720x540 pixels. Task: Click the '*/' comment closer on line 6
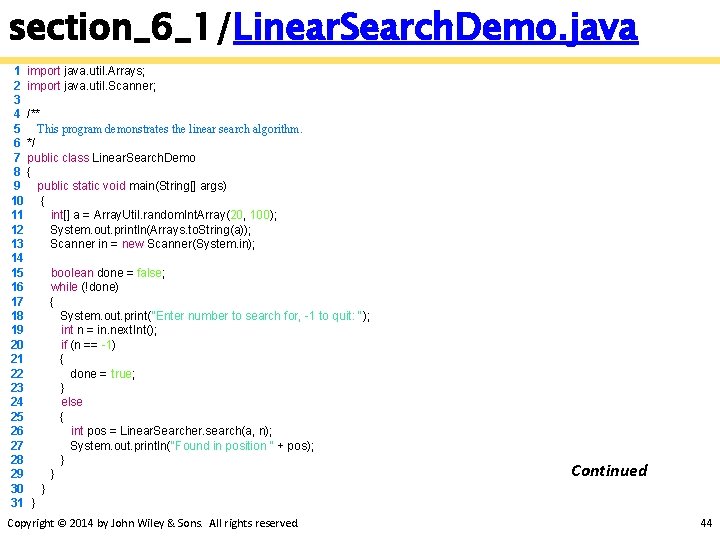pyautogui.click(x=31, y=142)
